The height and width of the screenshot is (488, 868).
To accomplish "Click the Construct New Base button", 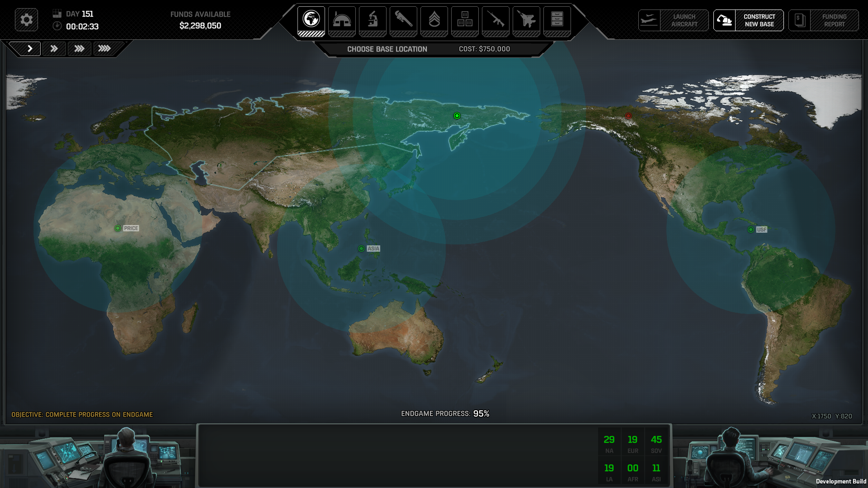I will coord(748,20).
